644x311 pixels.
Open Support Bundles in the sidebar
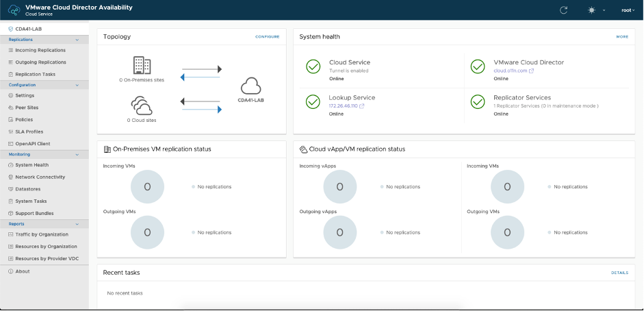point(34,213)
